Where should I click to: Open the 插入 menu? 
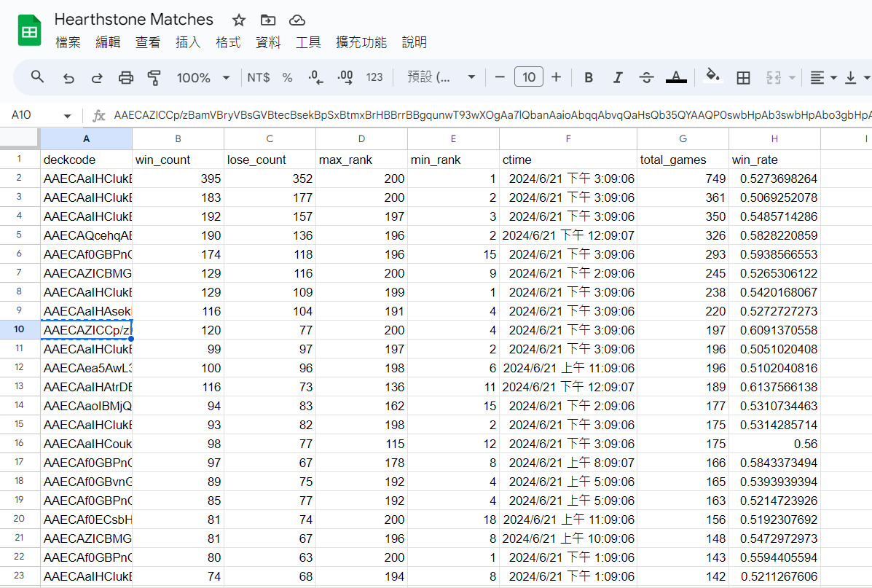188,42
